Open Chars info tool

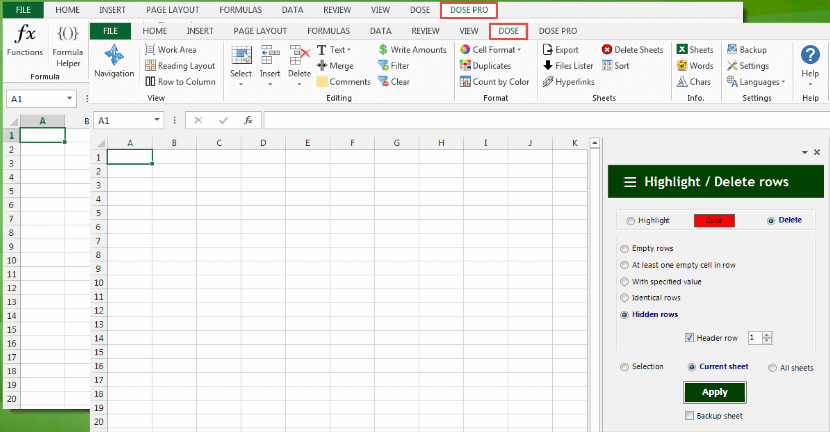coord(694,82)
